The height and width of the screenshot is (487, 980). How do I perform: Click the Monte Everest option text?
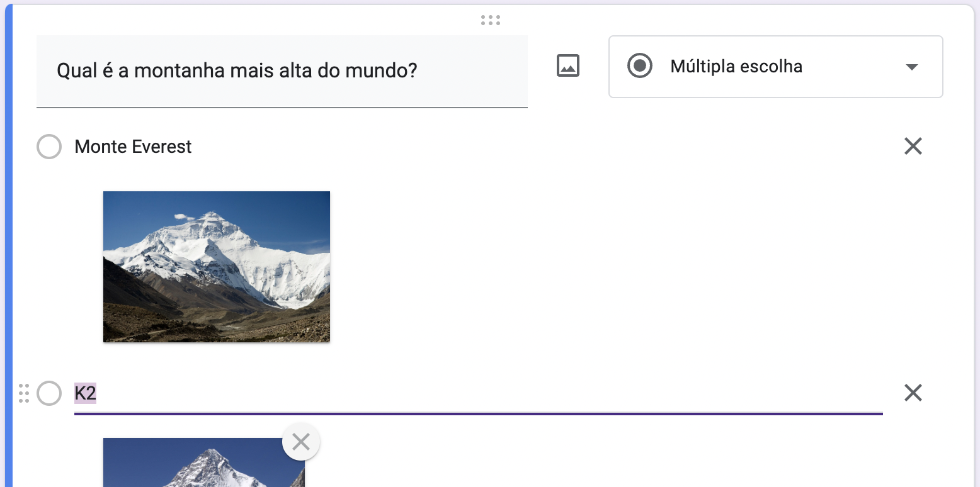133,147
